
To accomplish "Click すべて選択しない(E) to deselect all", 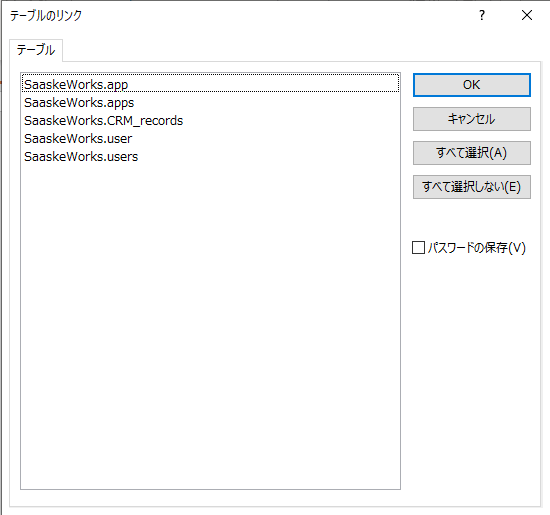I will coord(471,187).
